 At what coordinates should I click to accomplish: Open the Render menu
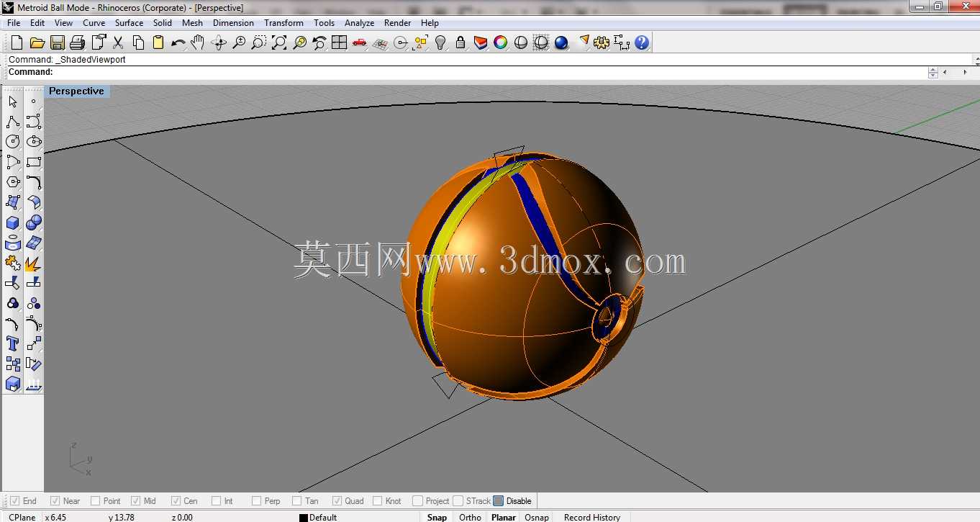coord(397,23)
